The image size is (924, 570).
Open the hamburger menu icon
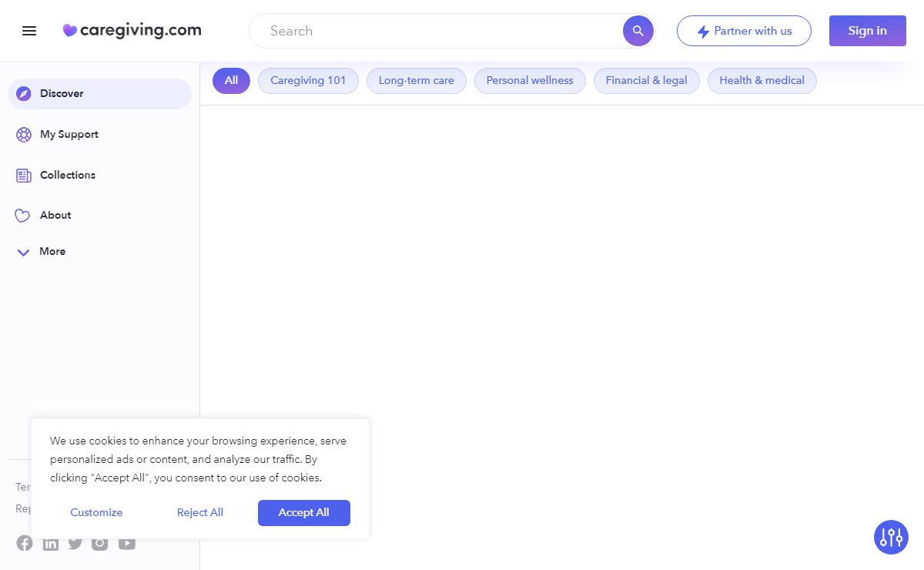29,31
